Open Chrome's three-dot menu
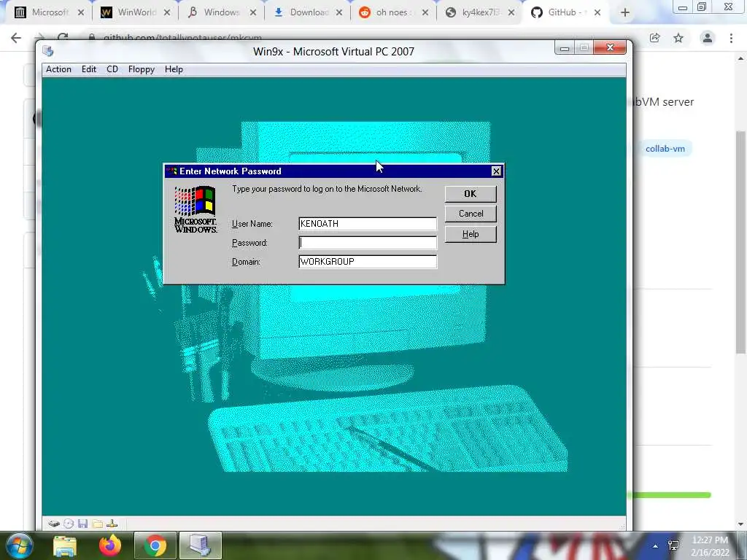The width and height of the screenshot is (747, 560). click(731, 38)
